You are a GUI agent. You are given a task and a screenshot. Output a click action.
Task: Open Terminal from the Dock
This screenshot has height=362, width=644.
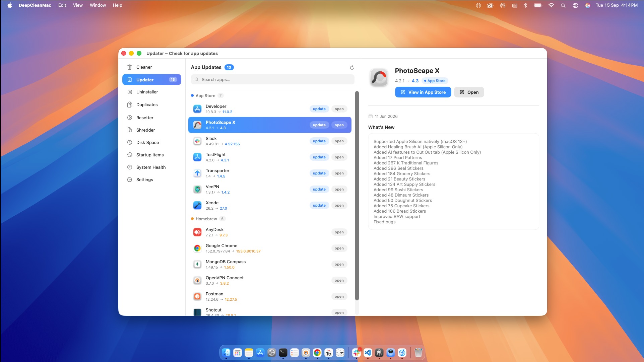[283, 353]
